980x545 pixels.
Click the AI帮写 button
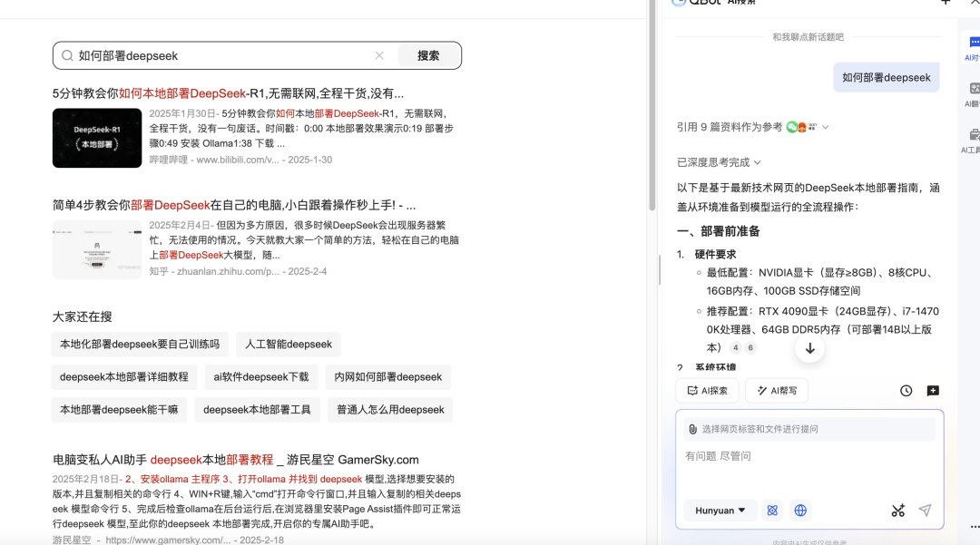pos(777,391)
